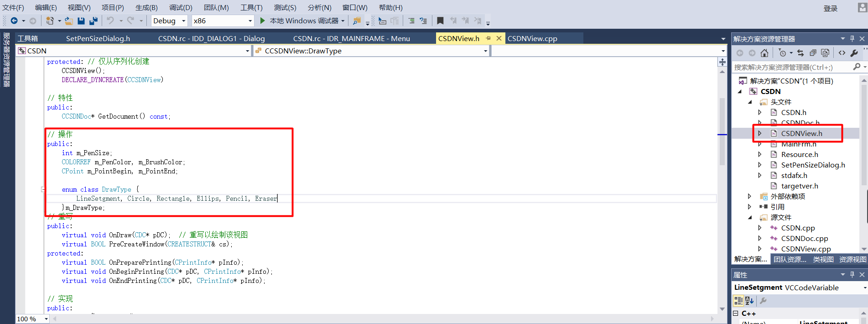This screenshot has height=324, width=868.
Task: Open the 资源视图 tab
Action: [x=852, y=259]
